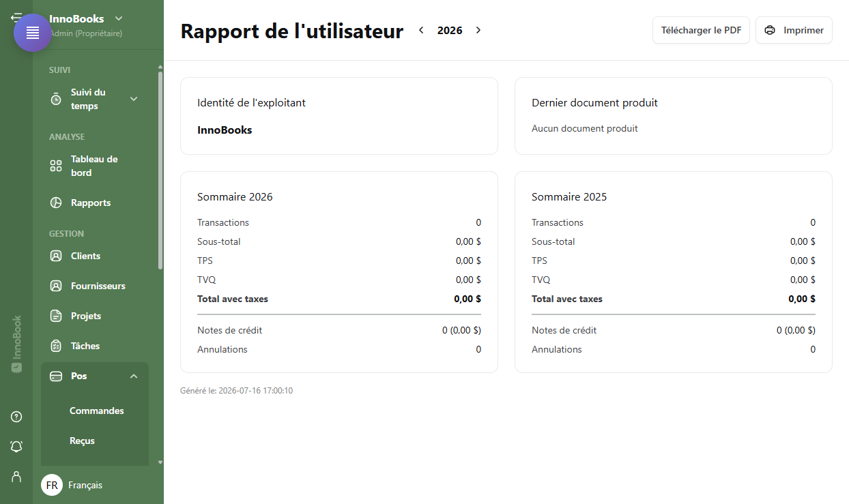Click Télécharger le PDF button
Screen dimensions: 849x504
702,30
